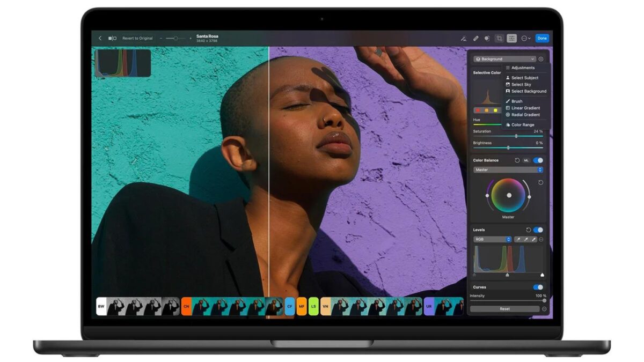
Task: Click the Rotate image icon
Action: coord(487,38)
